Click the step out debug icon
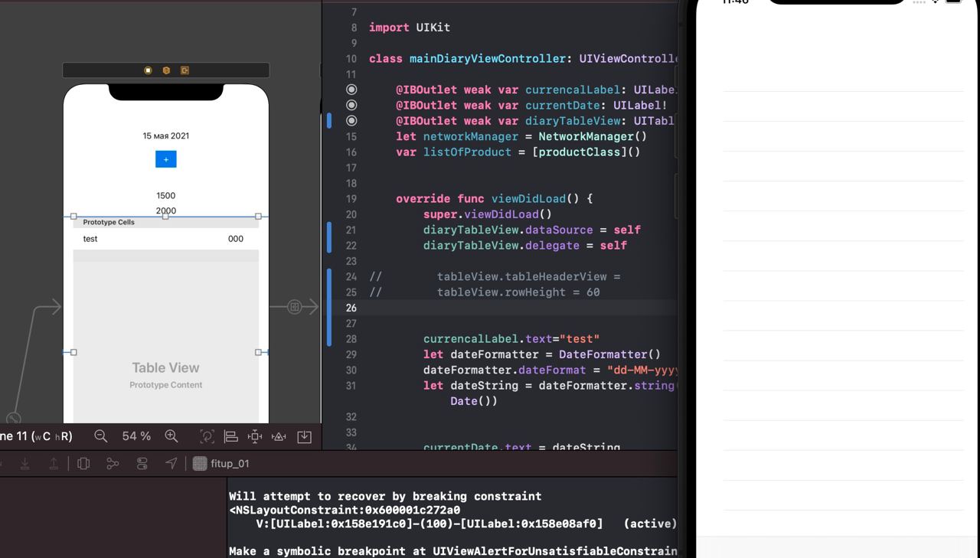This screenshot has height=558, width=980. (54, 464)
